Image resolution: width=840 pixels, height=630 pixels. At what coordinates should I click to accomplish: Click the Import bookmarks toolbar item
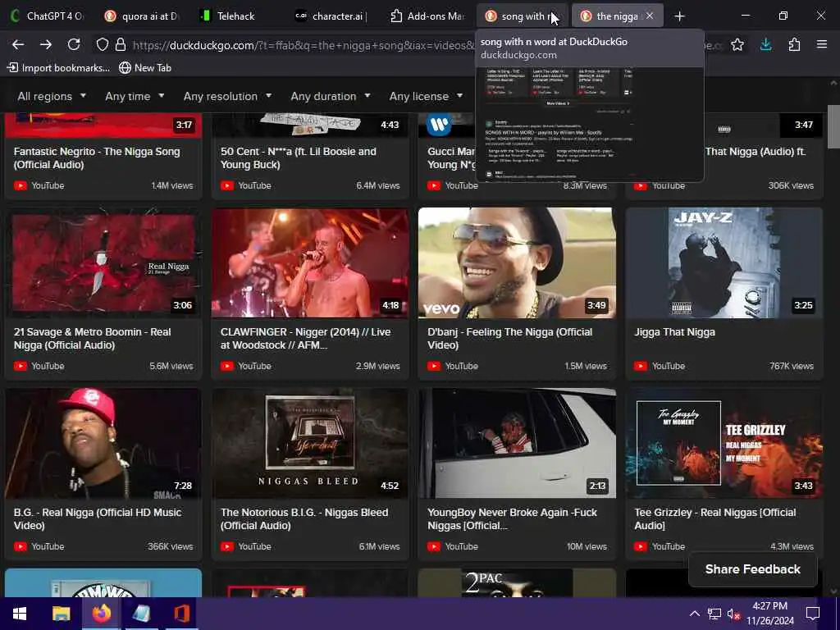pos(58,67)
